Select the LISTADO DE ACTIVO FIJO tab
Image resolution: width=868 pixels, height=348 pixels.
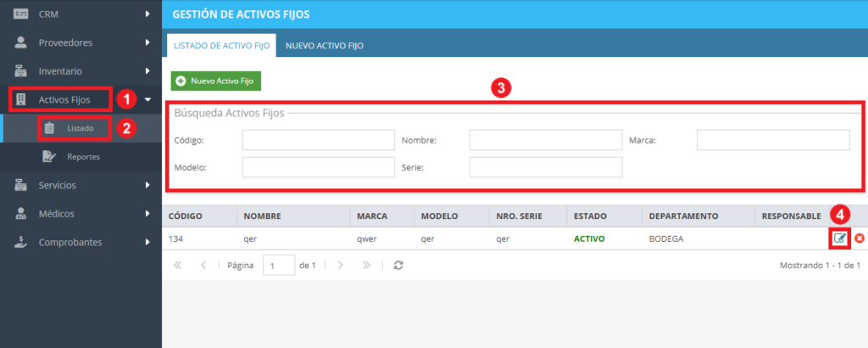point(221,46)
